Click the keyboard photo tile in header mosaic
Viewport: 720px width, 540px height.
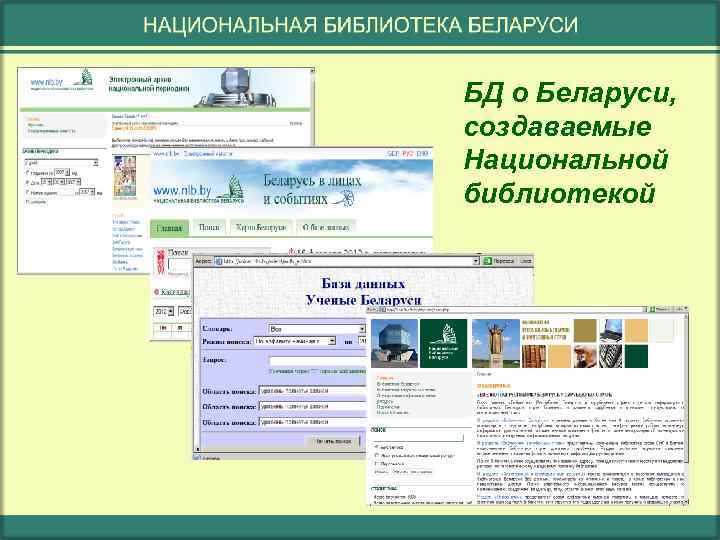pos(611,356)
